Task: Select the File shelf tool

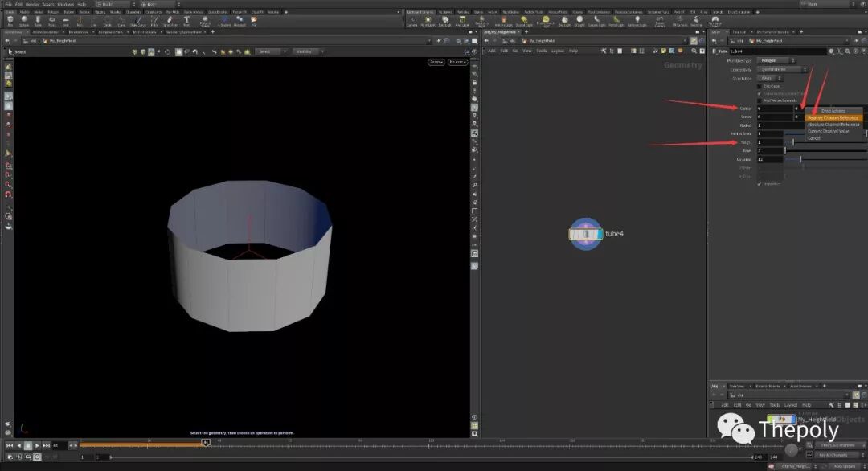Action: 254,21
